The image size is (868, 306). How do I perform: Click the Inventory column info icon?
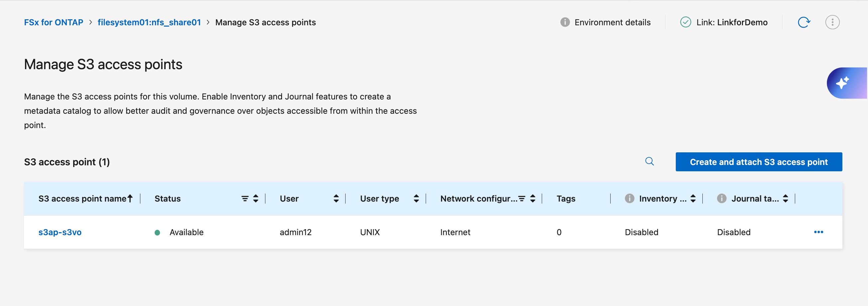point(629,199)
